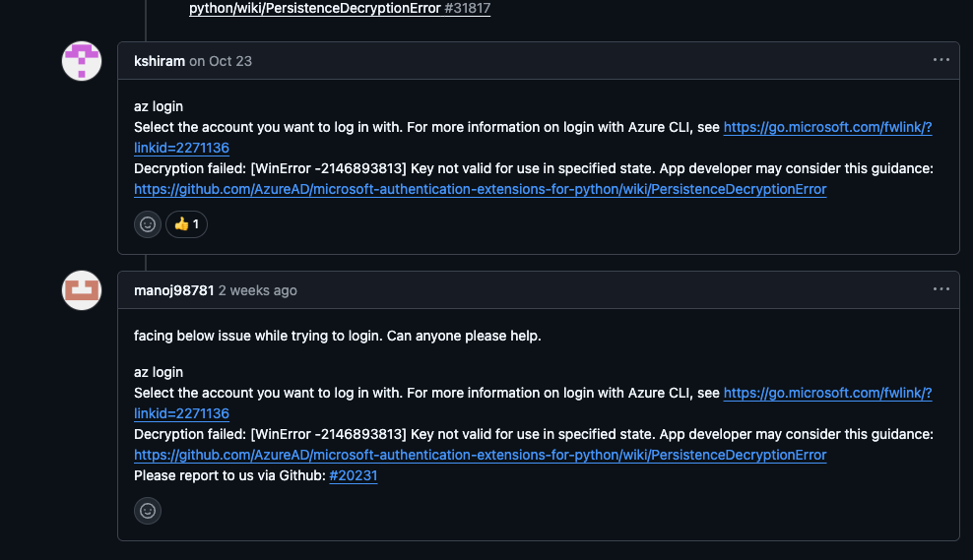Screen dimensions: 973x560
Task: Open options menu on manoj98781's comment
Action: [x=941, y=289]
